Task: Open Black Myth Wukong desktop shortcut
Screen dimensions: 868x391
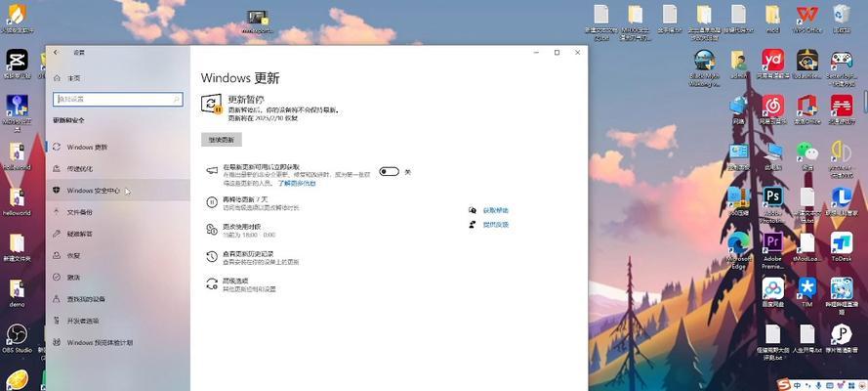Action: click(704, 68)
